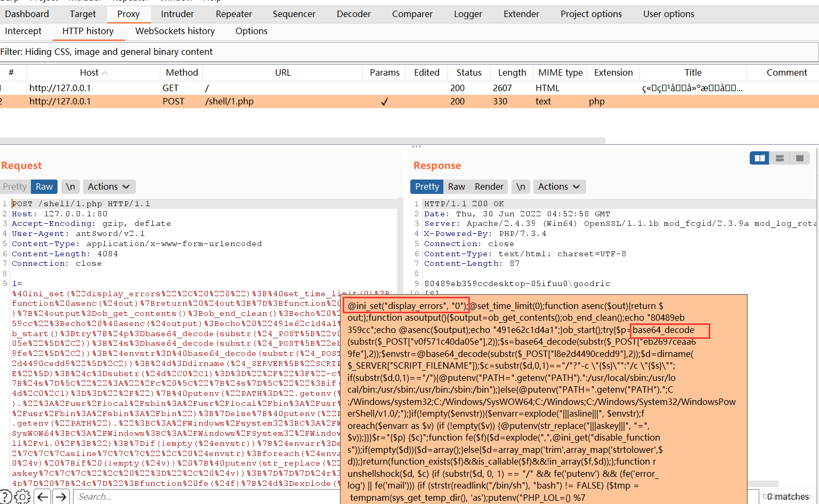This screenshot has width=819, height=504.
Task: Open the proxy Options sub-tab
Action: (252, 31)
